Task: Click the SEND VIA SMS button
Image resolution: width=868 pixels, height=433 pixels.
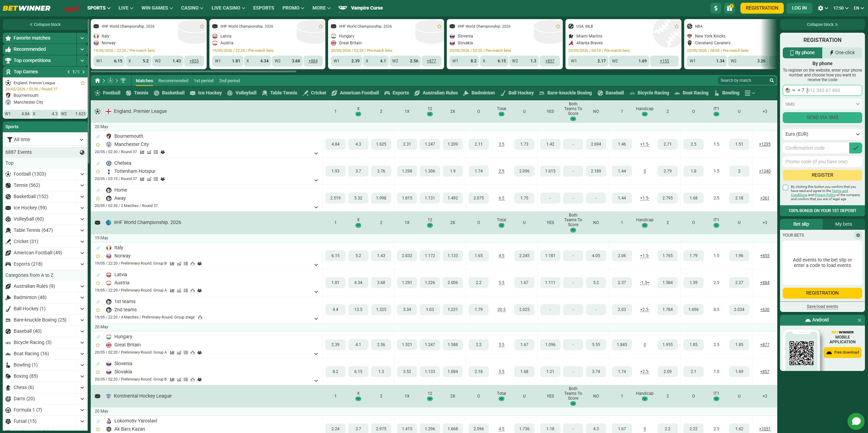Action: tap(822, 118)
